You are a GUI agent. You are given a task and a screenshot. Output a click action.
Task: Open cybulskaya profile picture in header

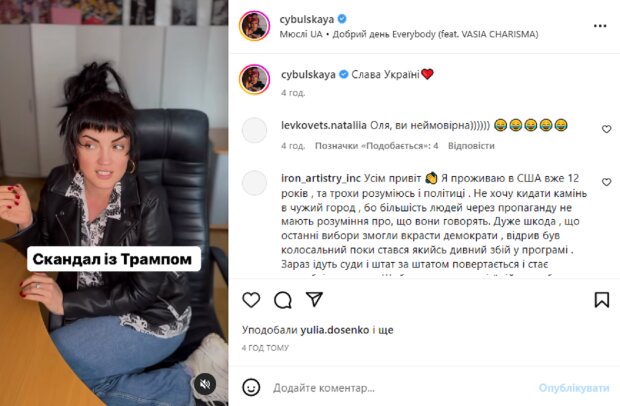click(x=254, y=26)
